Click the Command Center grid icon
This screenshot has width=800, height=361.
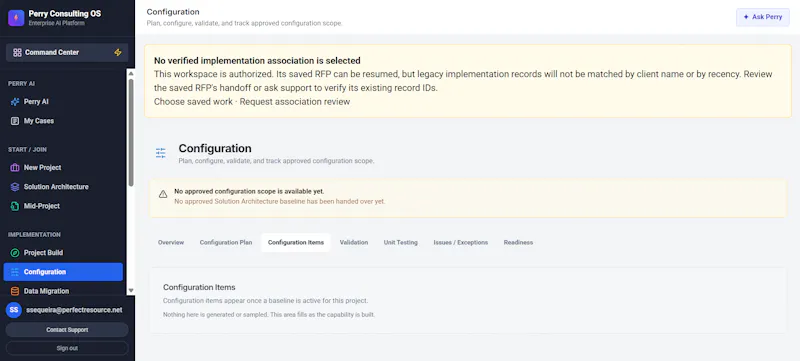17,53
